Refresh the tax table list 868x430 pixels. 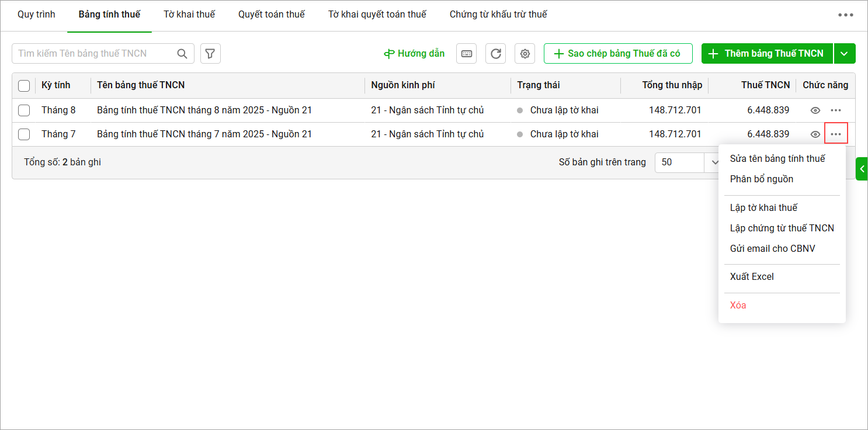pos(495,54)
